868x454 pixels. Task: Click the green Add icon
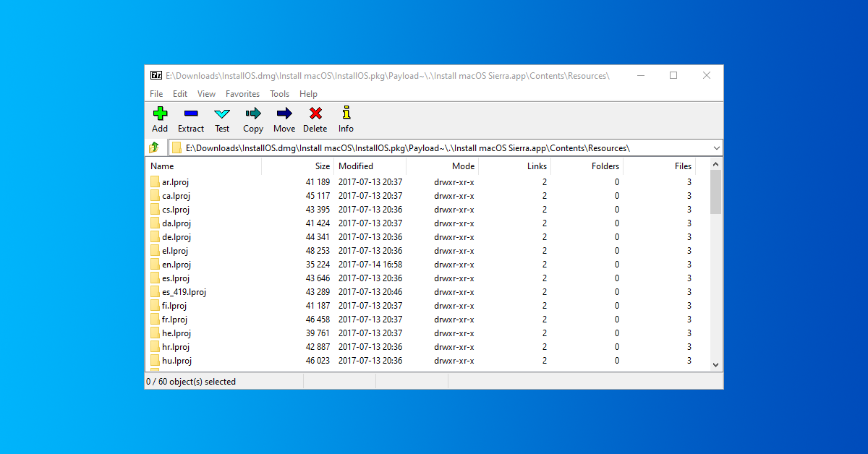coord(160,113)
